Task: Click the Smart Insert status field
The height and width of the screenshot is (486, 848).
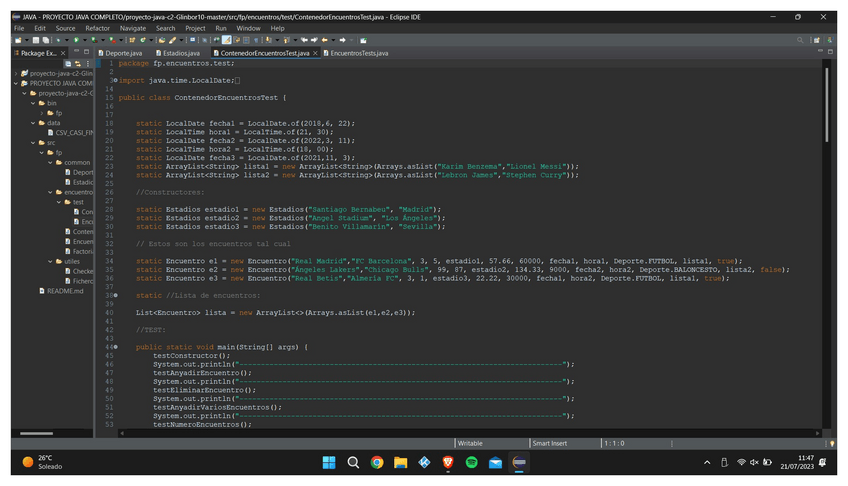Action: tap(550, 443)
